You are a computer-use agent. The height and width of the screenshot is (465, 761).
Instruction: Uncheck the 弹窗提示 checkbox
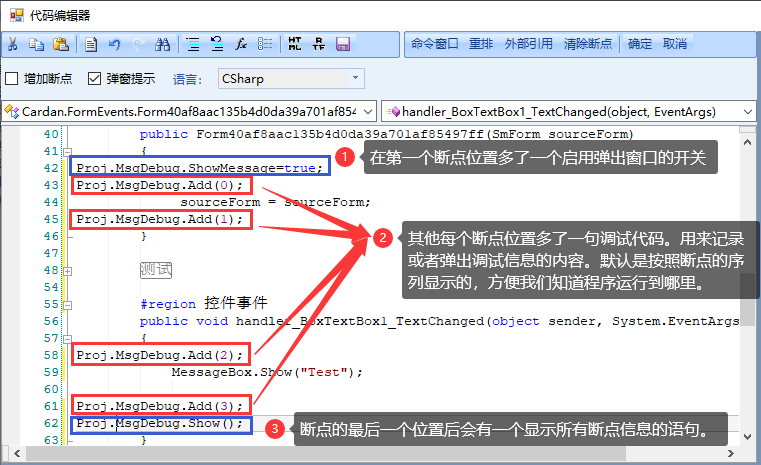coord(94,79)
